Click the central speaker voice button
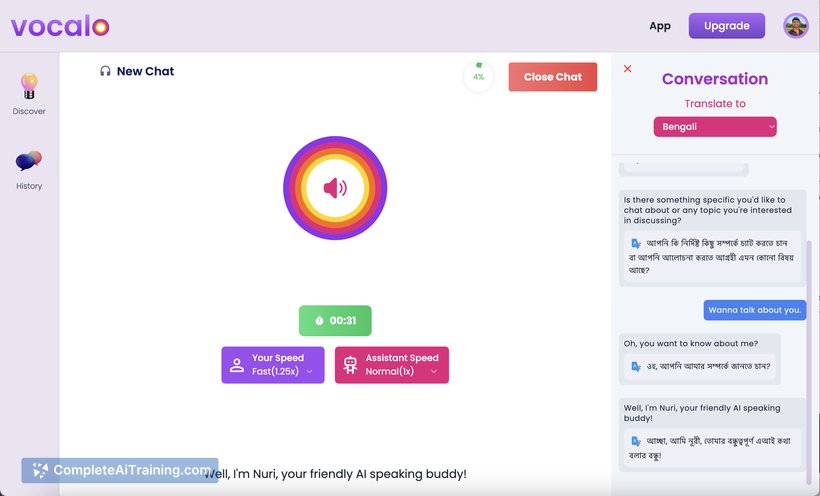Screen dimensions: 820x496 tap(335, 188)
